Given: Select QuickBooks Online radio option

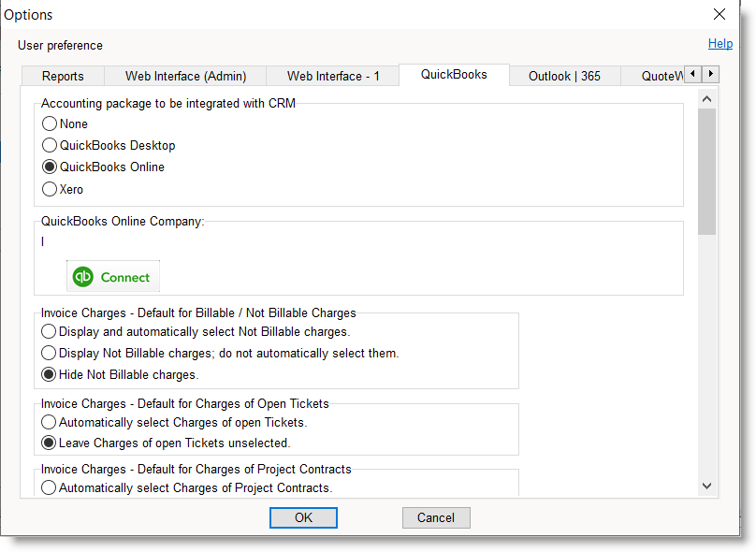Looking at the screenshot, I should click(50, 167).
